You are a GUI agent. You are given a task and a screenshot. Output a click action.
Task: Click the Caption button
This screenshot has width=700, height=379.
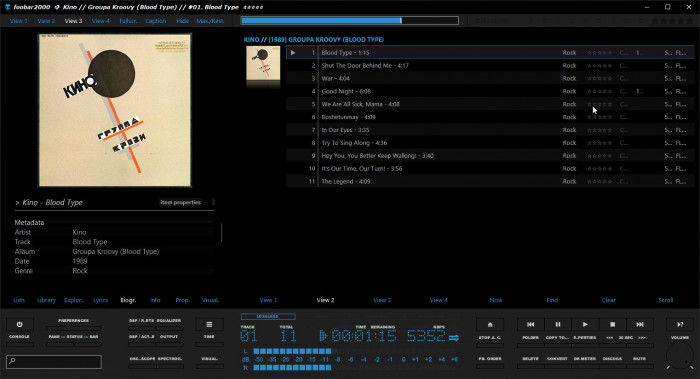155,21
